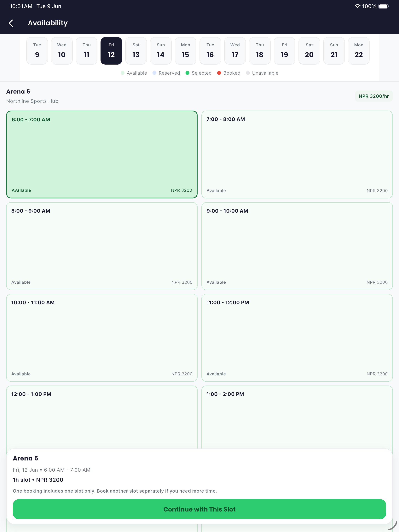The width and height of the screenshot is (399, 532).
Task: Select Thu 18 date
Action: [260, 51]
